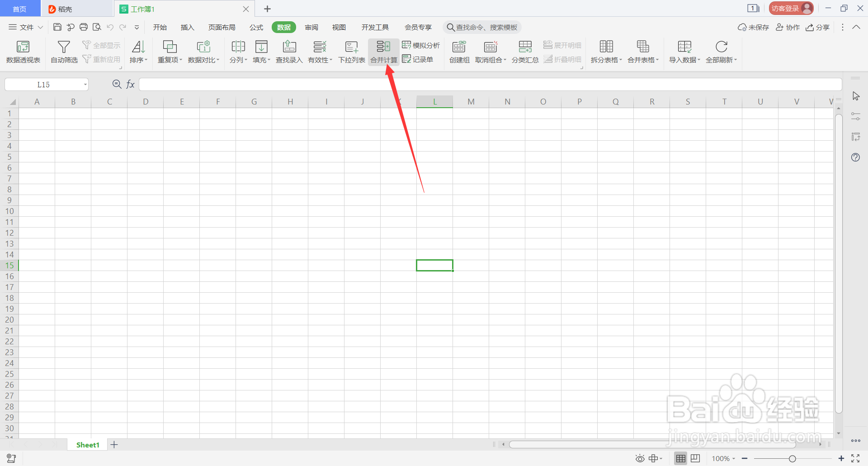Expand 取消组合 dropdown arrow
This screenshot has height=466, width=868.
click(505, 60)
